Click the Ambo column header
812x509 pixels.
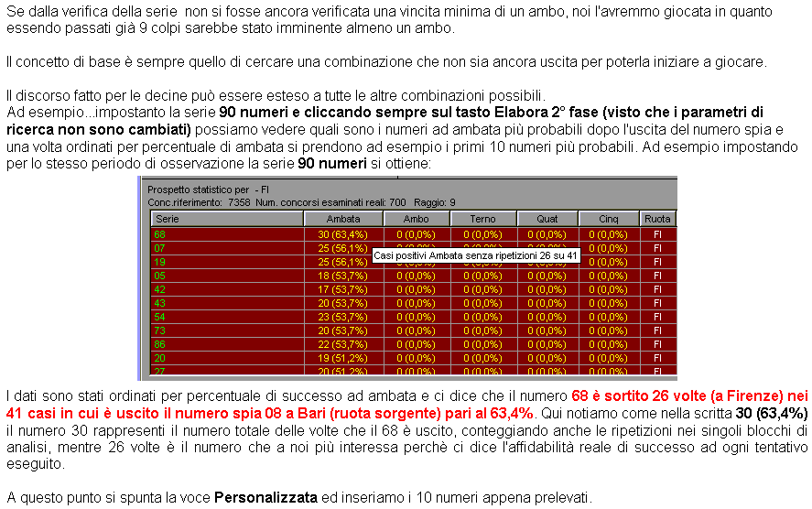(417, 219)
